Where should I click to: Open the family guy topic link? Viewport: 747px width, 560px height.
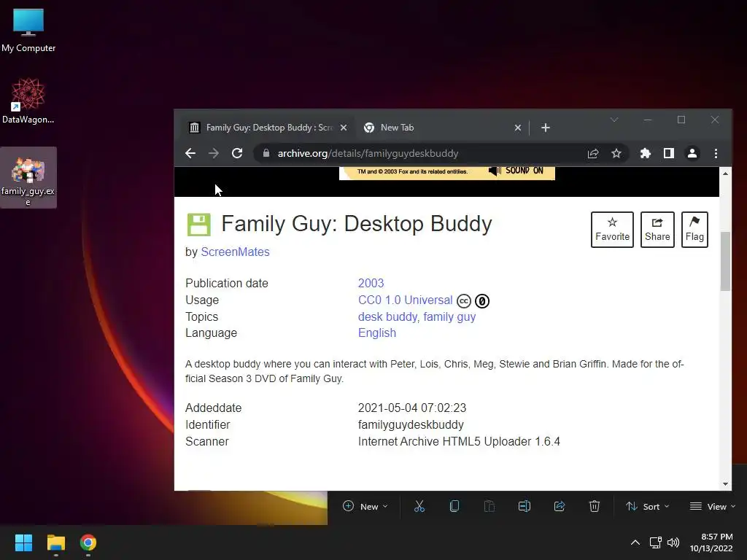449,316
